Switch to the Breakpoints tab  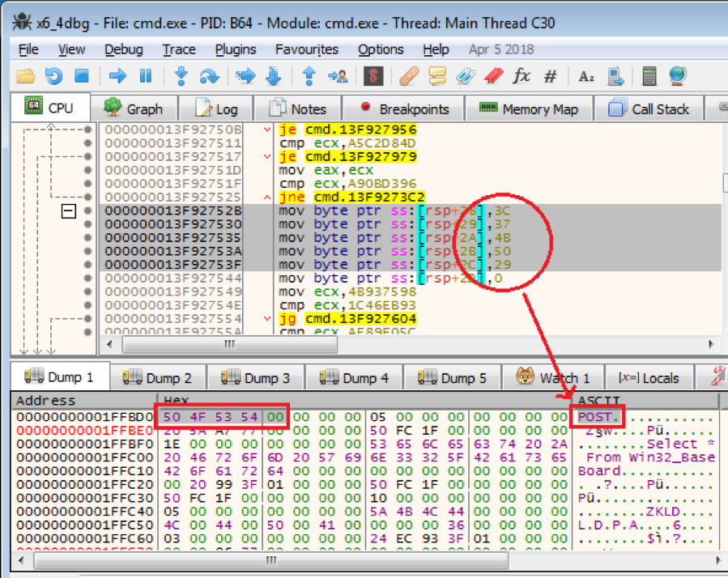coord(403,108)
